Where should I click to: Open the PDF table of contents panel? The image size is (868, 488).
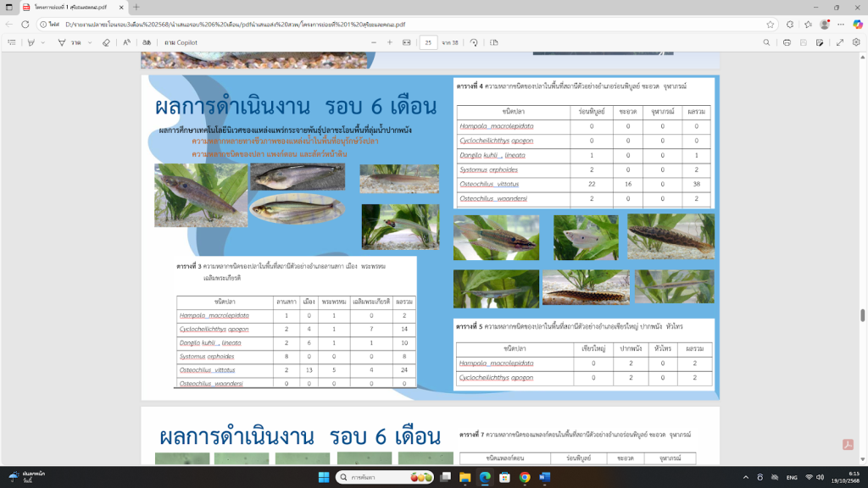[x=12, y=42]
